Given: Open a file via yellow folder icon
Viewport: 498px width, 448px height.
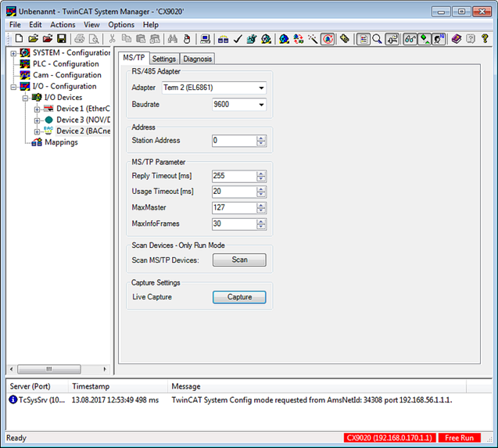Looking at the screenshot, I should (33, 39).
